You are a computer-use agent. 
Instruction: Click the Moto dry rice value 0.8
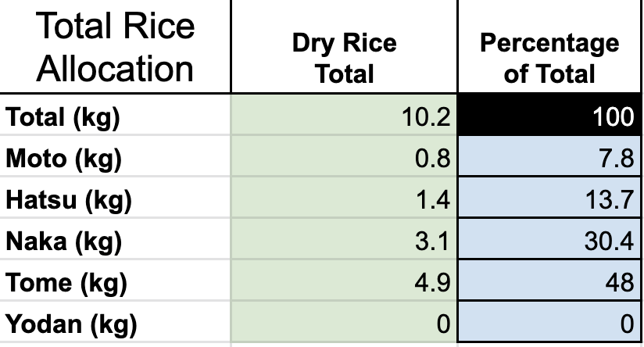344,159
